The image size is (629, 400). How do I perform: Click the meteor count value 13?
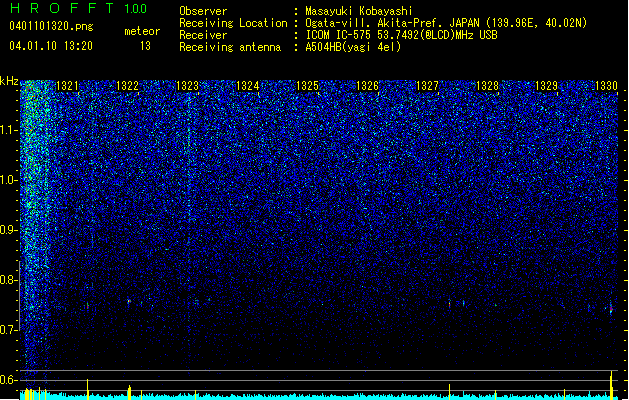click(x=145, y=46)
